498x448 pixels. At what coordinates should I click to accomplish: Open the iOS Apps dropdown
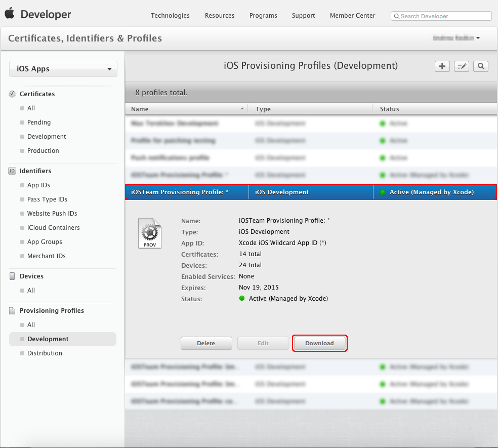63,69
